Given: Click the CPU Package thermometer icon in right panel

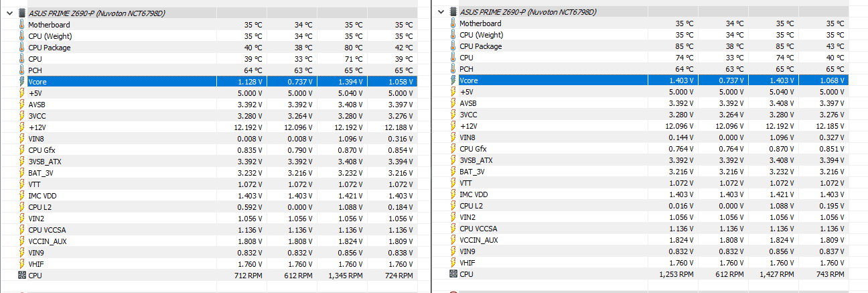Looking at the screenshot, I should pyautogui.click(x=453, y=46).
